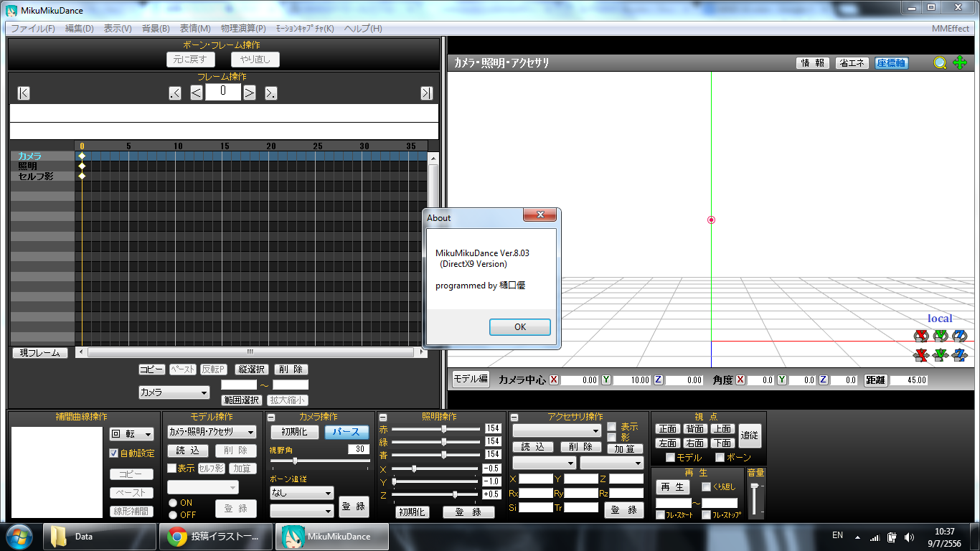Select the ON radio button
The height and width of the screenshot is (551, 980).
coord(172,503)
